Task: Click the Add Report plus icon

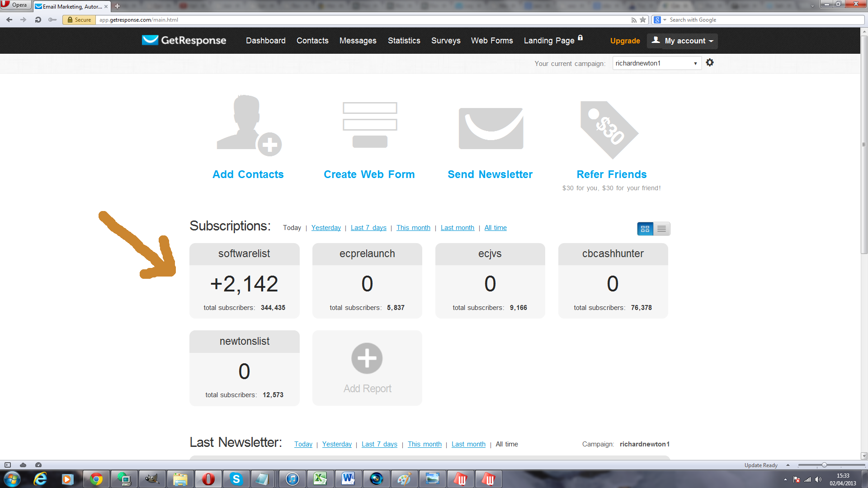Action: pyautogui.click(x=367, y=358)
